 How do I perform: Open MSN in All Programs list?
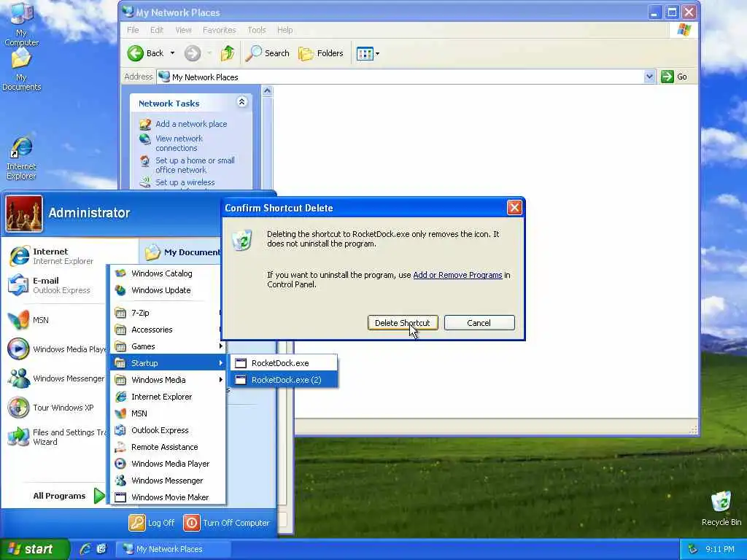click(x=167, y=413)
